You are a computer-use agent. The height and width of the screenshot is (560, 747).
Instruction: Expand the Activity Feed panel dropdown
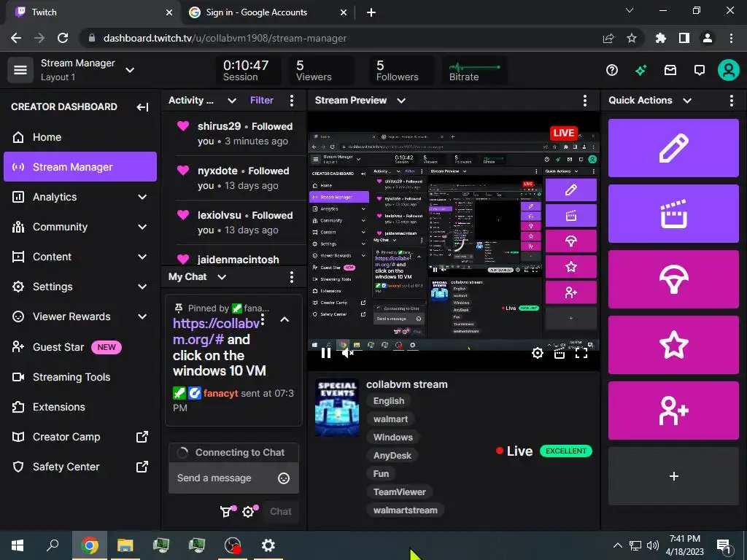(231, 101)
